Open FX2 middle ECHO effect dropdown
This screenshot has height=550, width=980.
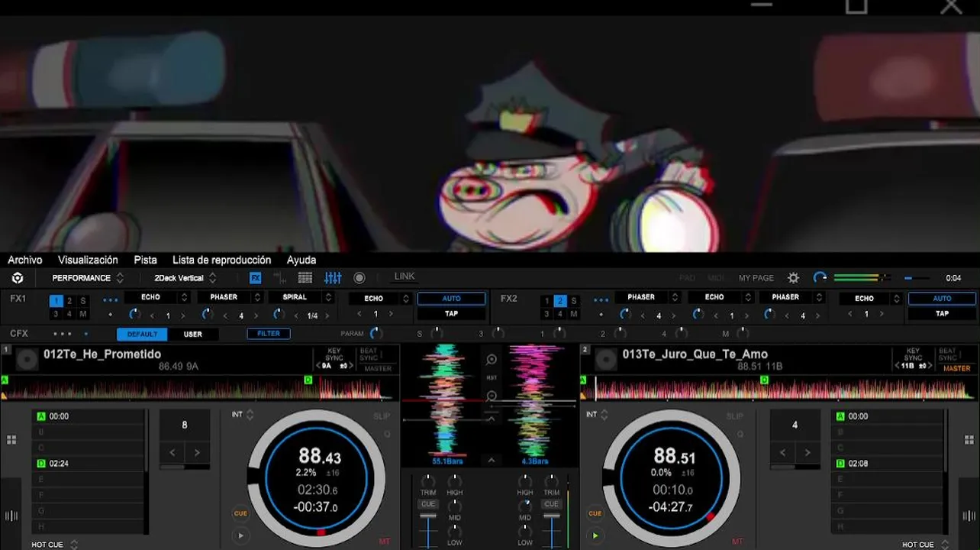pyautogui.click(x=720, y=297)
